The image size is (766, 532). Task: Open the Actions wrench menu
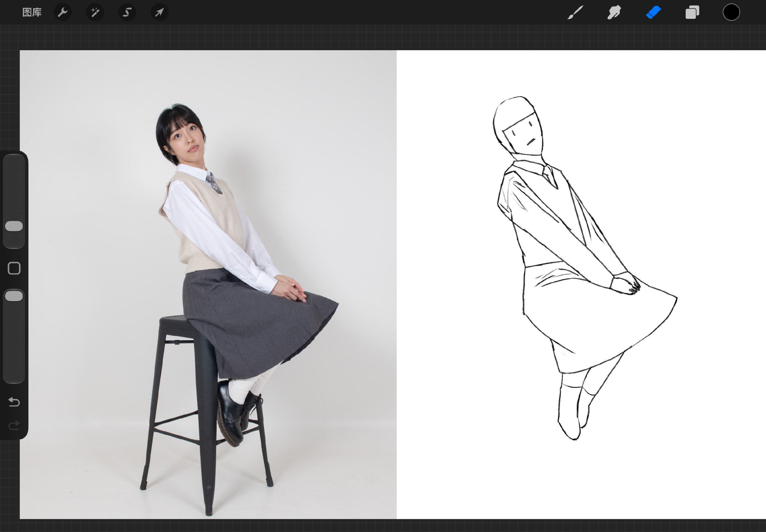point(63,13)
